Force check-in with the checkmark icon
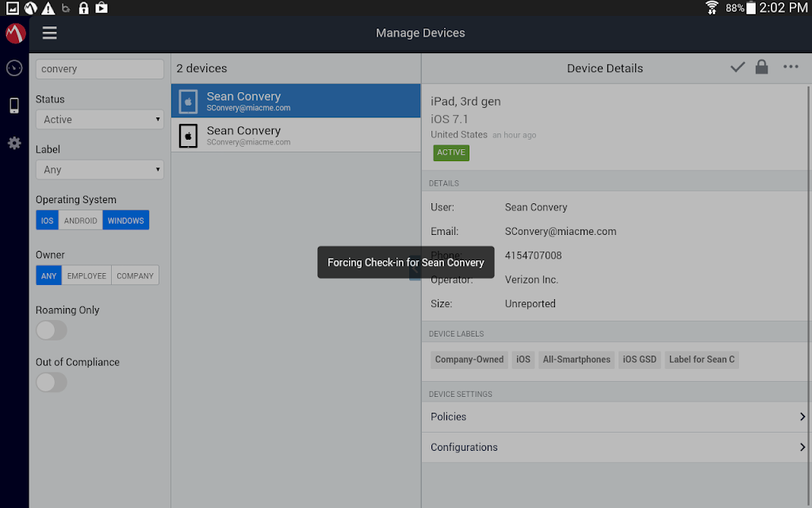Viewport: 812px width, 508px height. tap(737, 67)
